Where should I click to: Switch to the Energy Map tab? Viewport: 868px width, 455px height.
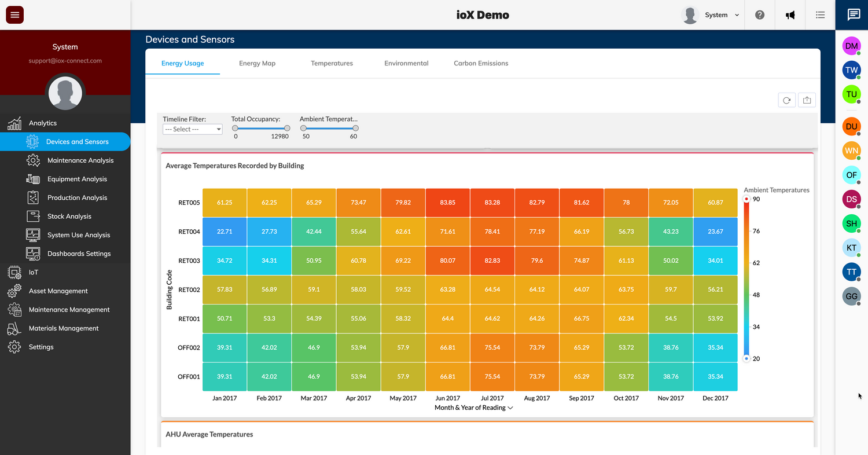[257, 63]
